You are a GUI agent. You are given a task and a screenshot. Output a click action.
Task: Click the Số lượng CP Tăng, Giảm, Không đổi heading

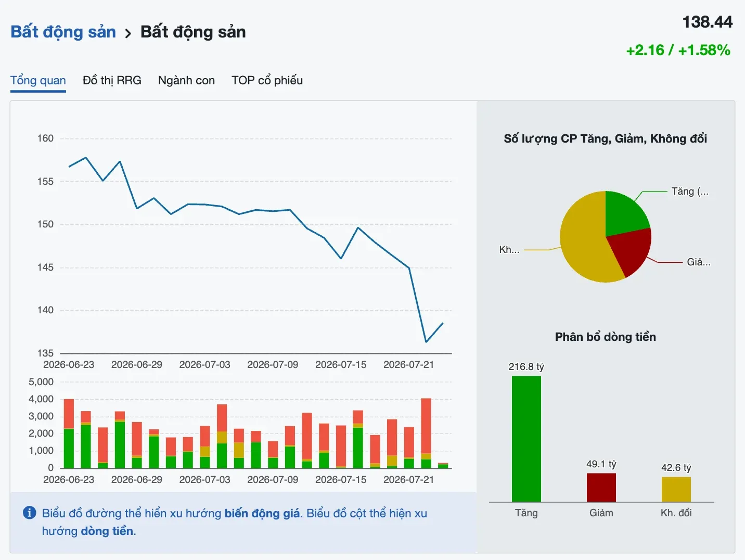pos(606,139)
